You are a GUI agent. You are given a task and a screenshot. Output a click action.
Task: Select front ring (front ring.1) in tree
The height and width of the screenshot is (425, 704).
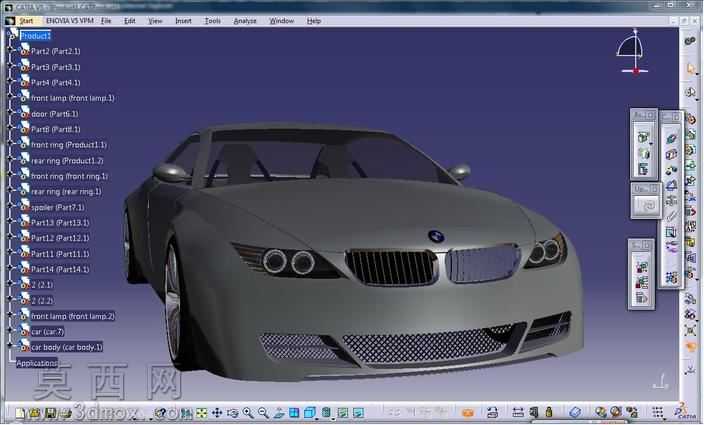[69, 176]
